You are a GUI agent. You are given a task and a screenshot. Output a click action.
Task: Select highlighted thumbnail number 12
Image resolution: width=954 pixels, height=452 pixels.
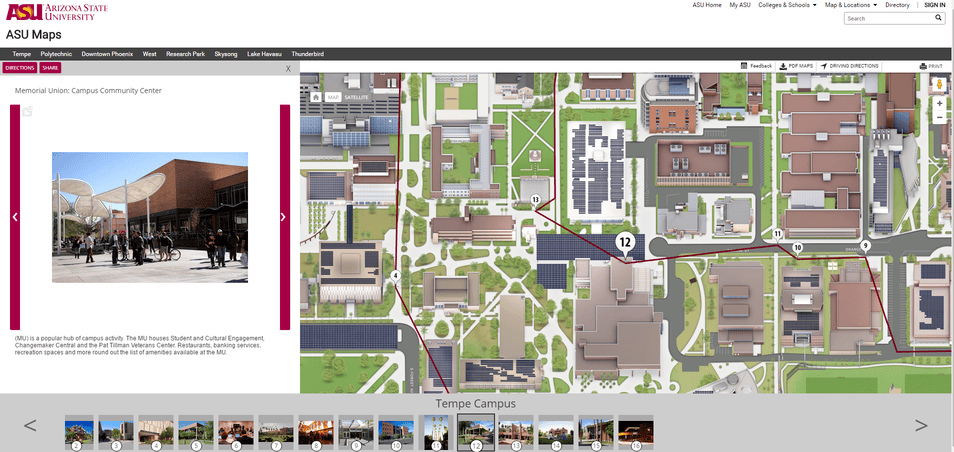click(476, 433)
